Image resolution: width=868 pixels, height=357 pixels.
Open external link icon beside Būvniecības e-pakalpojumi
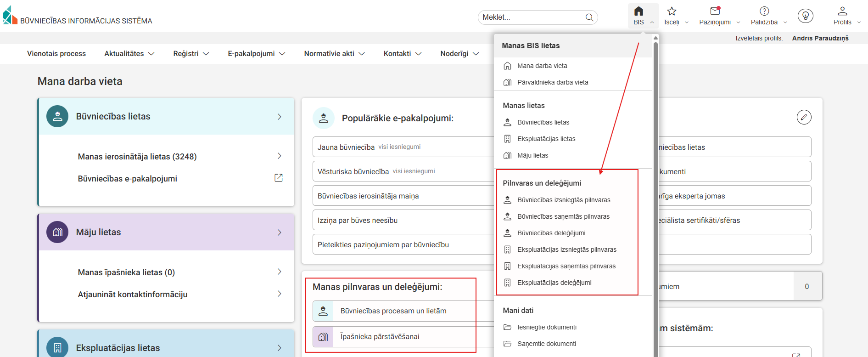click(278, 178)
